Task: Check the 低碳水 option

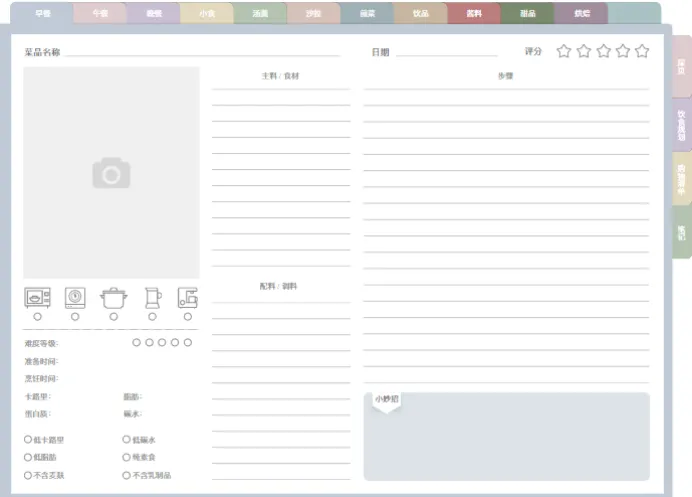Action: 126,439
